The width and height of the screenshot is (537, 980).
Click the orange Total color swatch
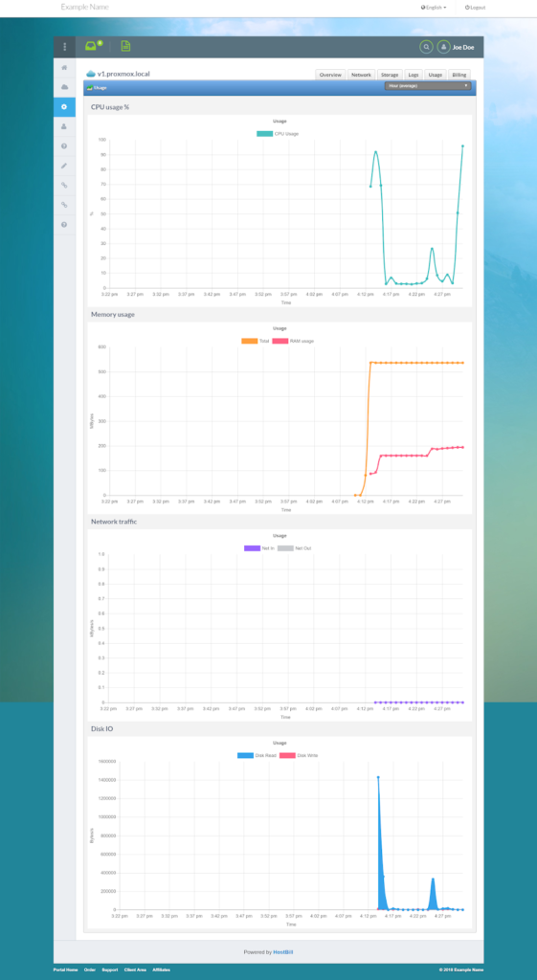pos(249,341)
